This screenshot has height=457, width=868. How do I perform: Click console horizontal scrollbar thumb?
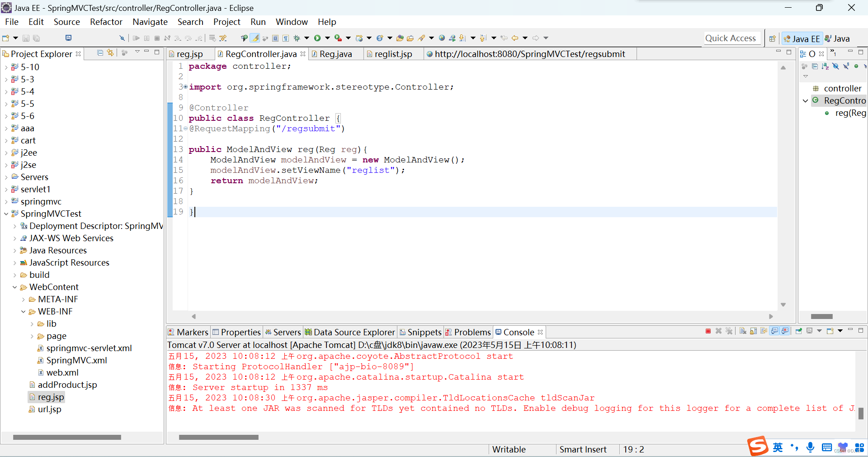click(218, 437)
